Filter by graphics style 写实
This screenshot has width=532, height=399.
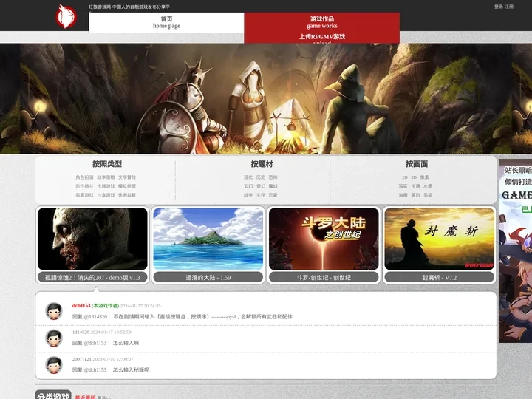pos(403,186)
